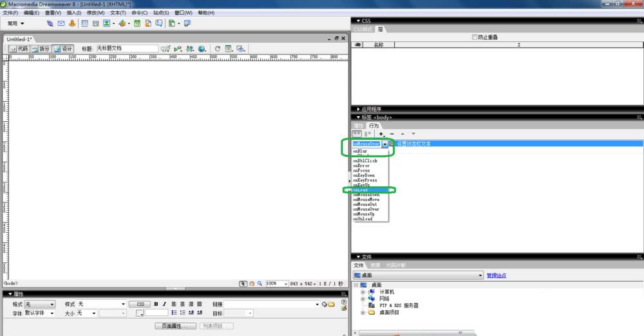644x336 pixels.
Task: Click preview in browser globe icon
Action: (x=202, y=48)
